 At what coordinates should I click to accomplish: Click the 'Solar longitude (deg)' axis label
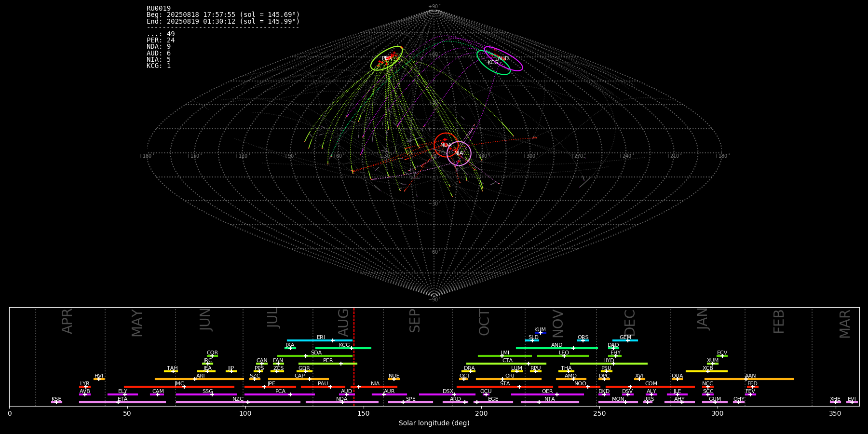pos(434,423)
